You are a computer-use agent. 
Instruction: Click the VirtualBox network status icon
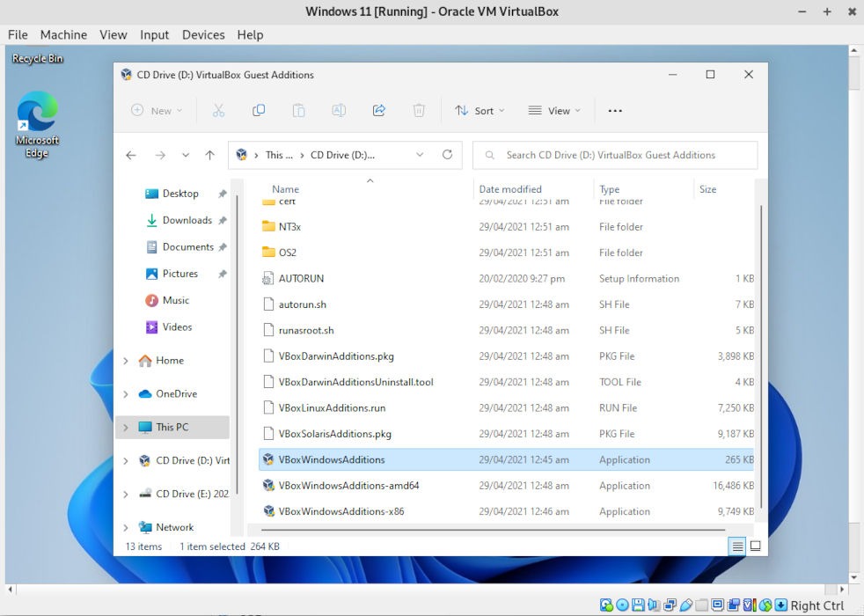coord(670,605)
